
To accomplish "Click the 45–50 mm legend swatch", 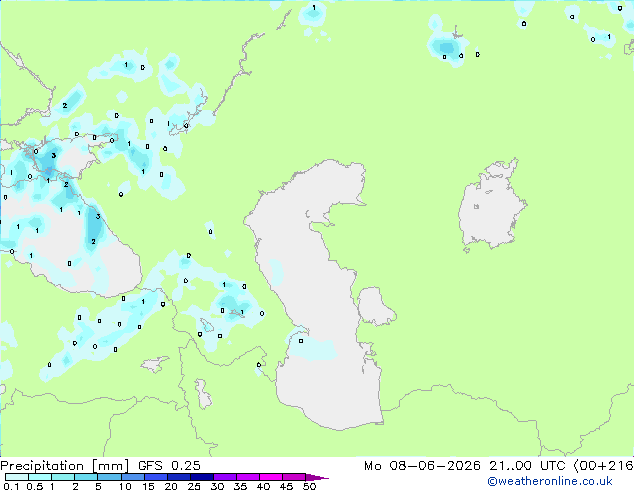I will pos(294,477).
